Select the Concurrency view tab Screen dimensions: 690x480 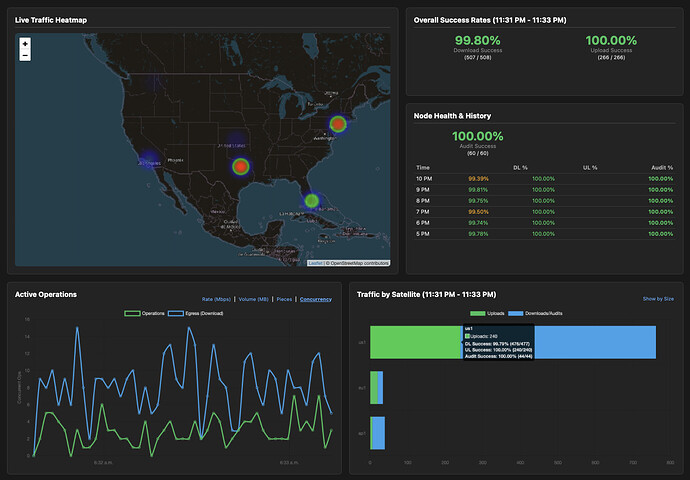[316, 298]
